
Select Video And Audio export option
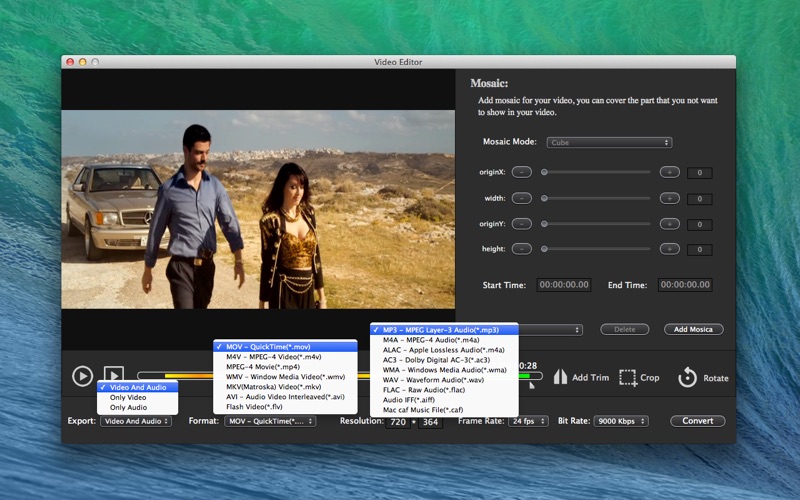[x=138, y=387]
